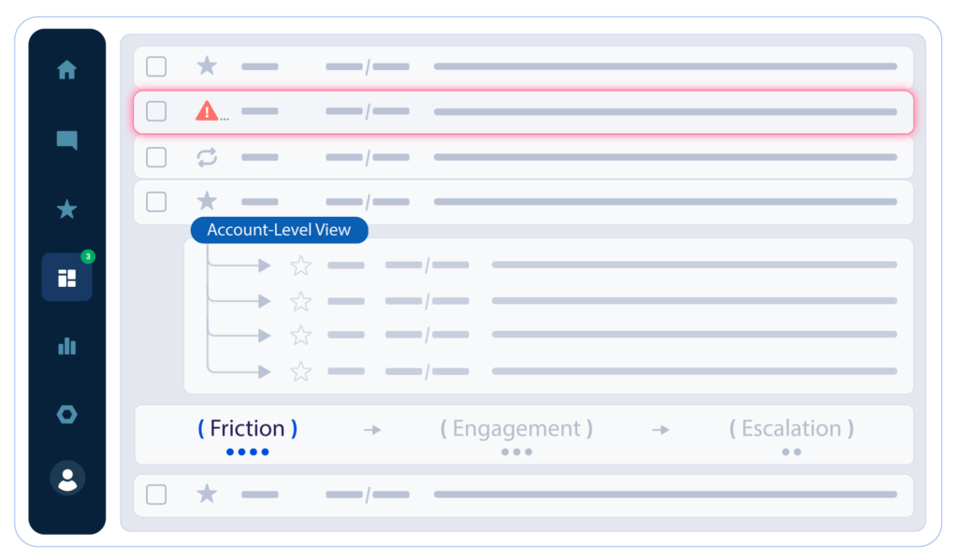This screenshot has width=958, height=560.
Task: Open the user profile avatar icon
Action: (66, 479)
